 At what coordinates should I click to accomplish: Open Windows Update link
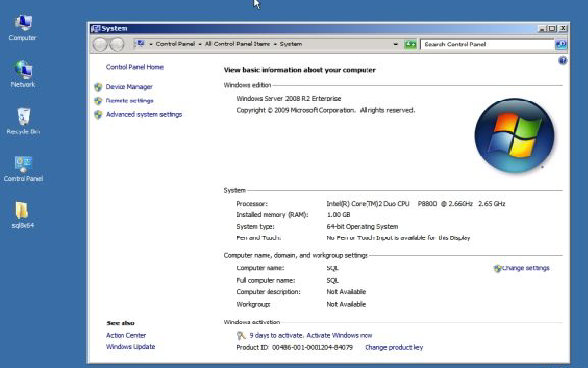point(130,347)
